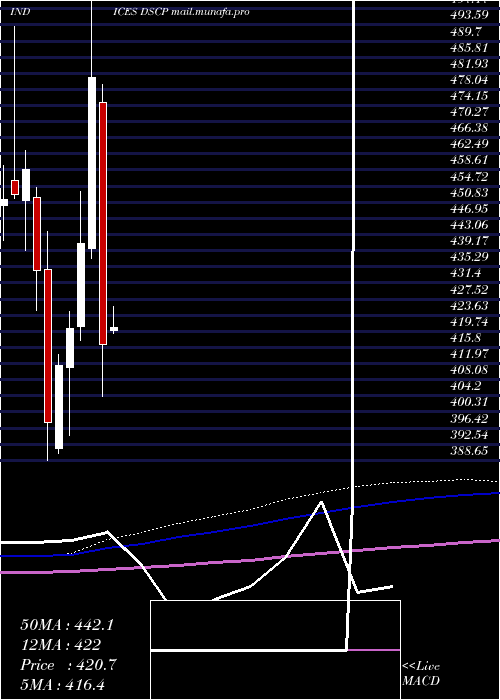Image resolution: width=500 pixels, height=700 pixels.
Task: Click the 478.04 price axis value
Action: (469, 79)
